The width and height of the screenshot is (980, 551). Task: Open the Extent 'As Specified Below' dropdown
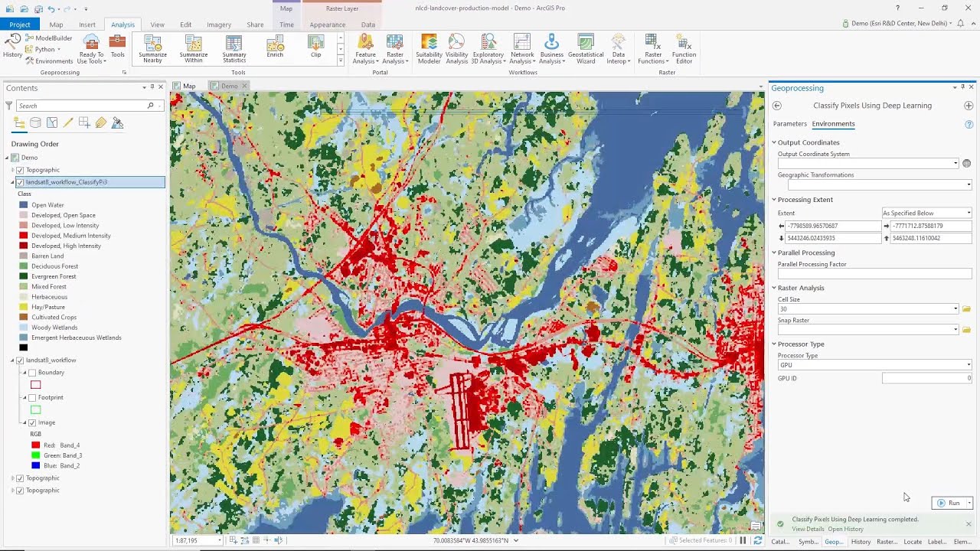point(927,213)
